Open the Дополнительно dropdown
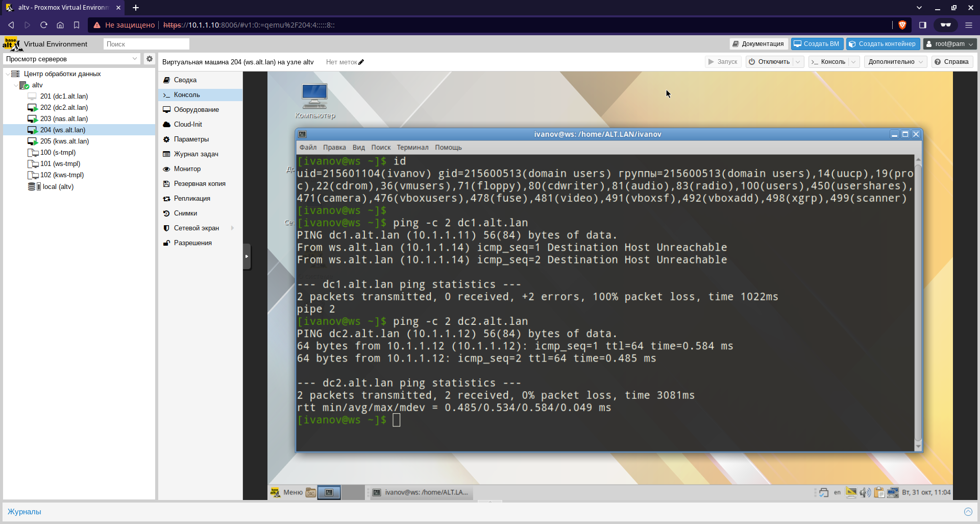This screenshot has height=524, width=980. (x=896, y=62)
